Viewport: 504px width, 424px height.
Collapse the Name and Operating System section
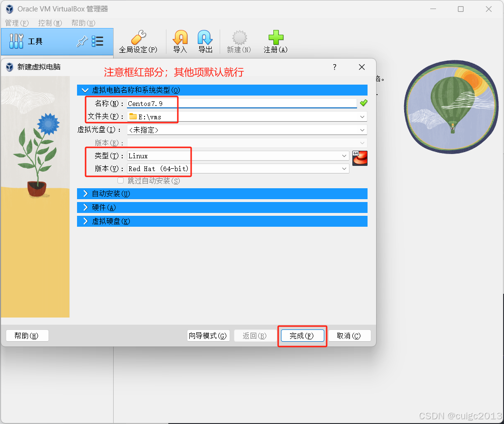pyautogui.click(x=222, y=90)
